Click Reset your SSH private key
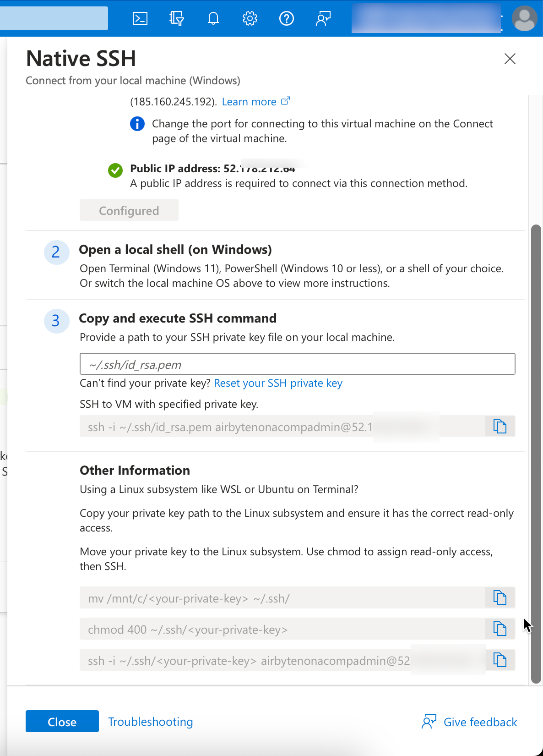 (278, 383)
